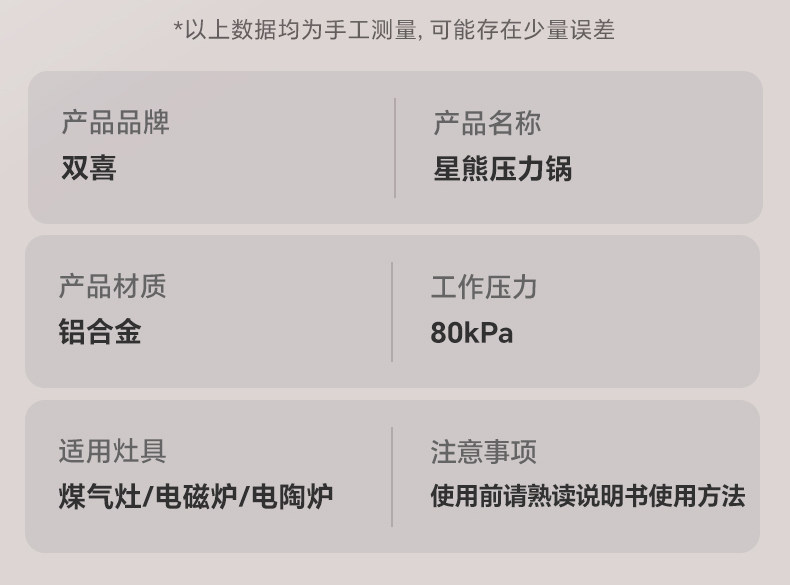790x585 pixels.
Task: Click the divider between material and pressure
Action: pos(392,311)
